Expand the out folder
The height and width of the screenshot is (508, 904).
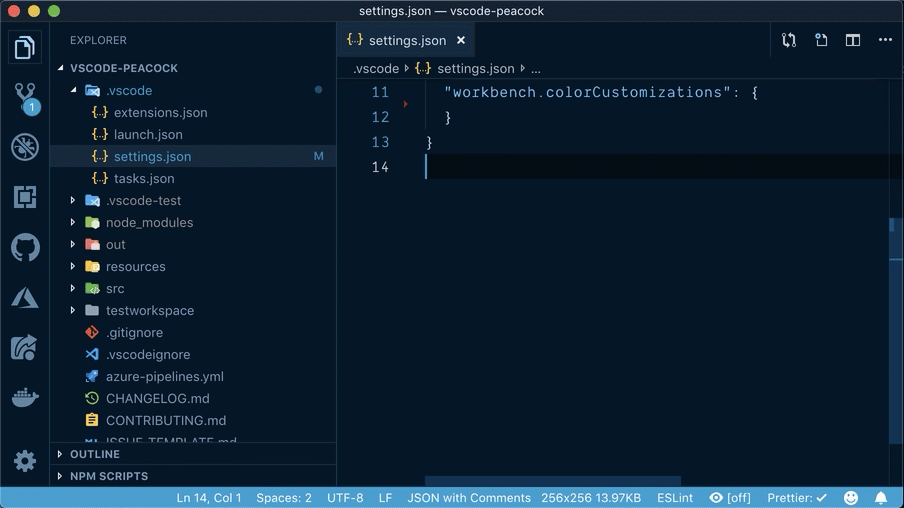(x=73, y=244)
